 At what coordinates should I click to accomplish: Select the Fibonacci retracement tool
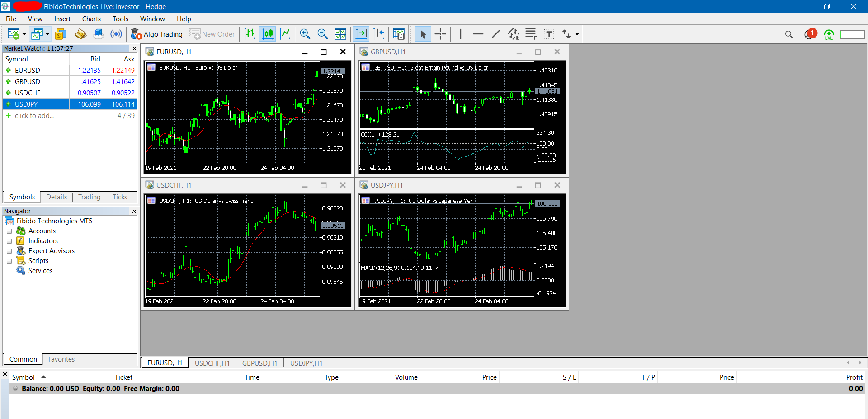pos(531,34)
